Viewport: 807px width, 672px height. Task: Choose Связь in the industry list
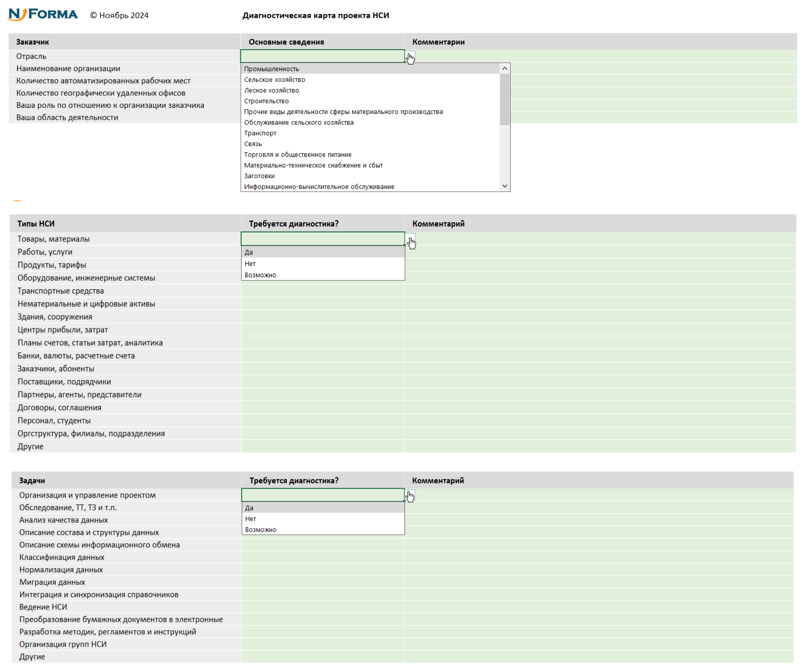coord(370,144)
